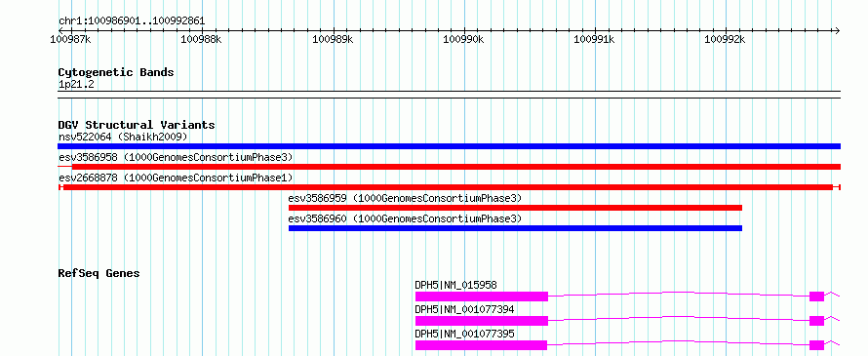Open the DGV Structural Variants track title
The height and width of the screenshot is (356, 868).
tap(137, 125)
